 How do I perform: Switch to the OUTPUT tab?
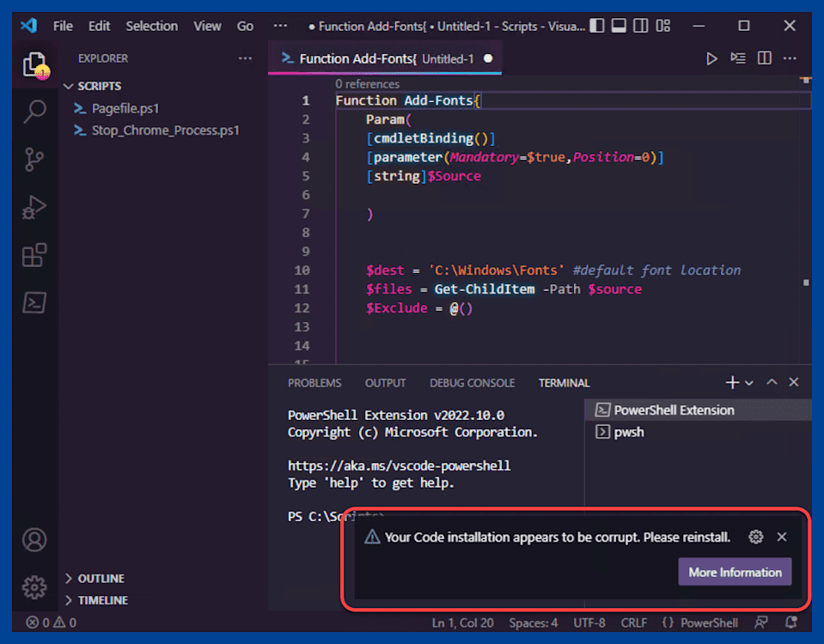pos(385,383)
